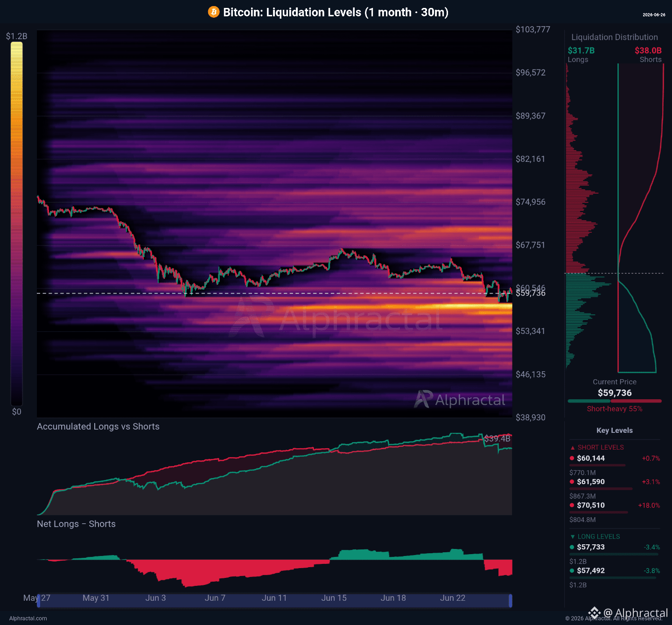
Task: Select the $57,492 long level
Action: pyautogui.click(x=591, y=570)
